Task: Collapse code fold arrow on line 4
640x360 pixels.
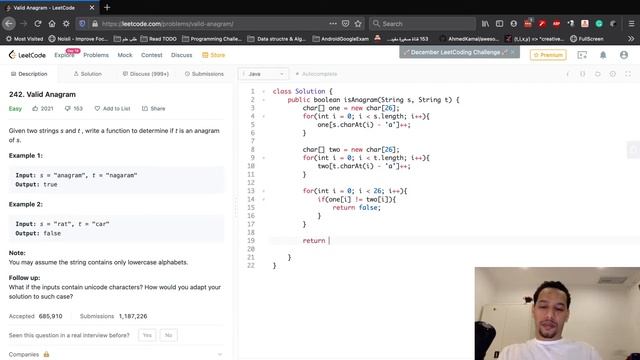Action: point(264,116)
